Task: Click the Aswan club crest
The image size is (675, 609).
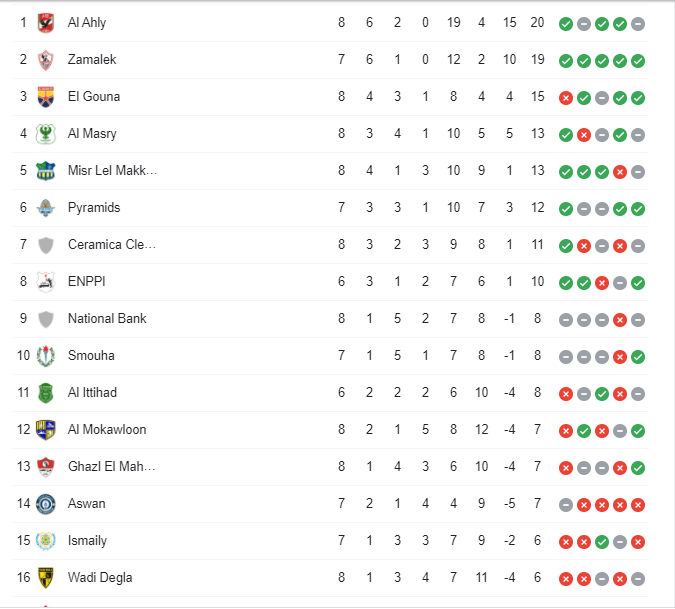Action: click(x=45, y=504)
